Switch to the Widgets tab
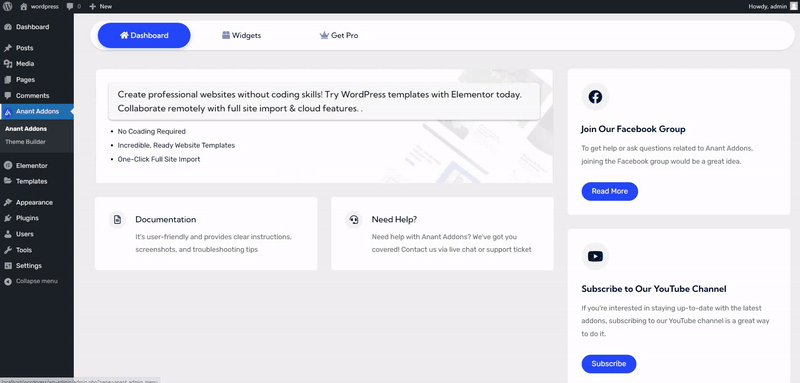This screenshot has width=800, height=383. 241,36
